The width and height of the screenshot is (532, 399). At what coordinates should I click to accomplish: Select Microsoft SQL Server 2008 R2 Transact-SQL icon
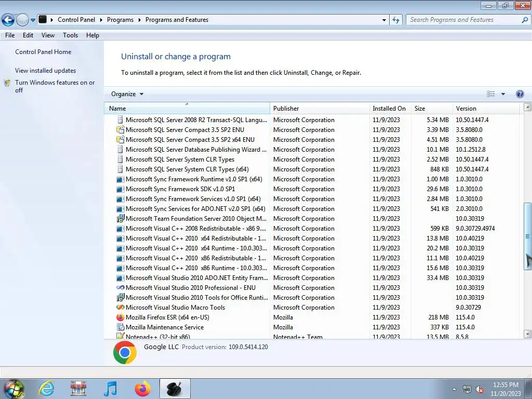coord(120,120)
